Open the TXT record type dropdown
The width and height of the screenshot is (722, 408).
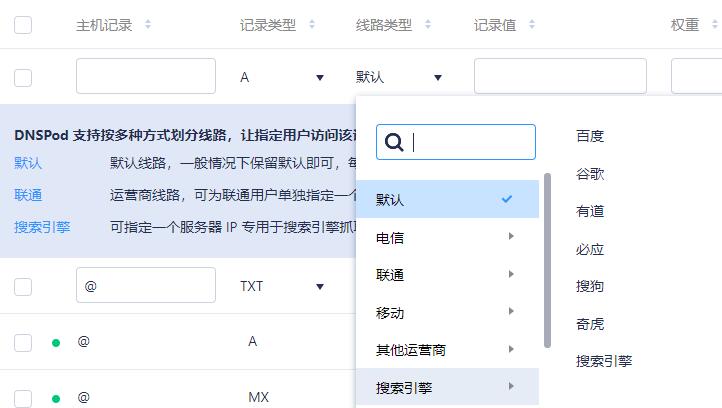[x=282, y=286]
